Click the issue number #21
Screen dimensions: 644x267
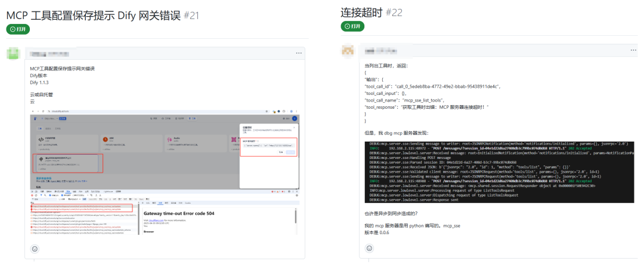pyautogui.click(x=191, y=15)
